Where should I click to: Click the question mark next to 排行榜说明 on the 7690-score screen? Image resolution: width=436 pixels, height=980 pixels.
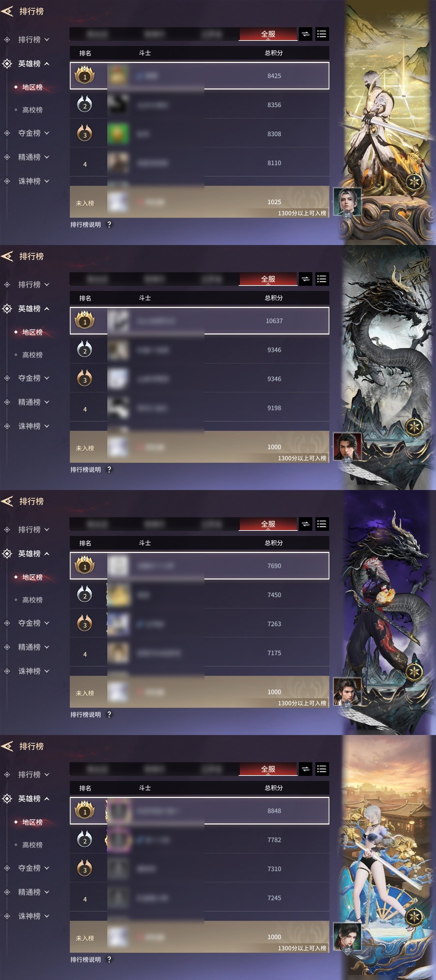point(109,715)
